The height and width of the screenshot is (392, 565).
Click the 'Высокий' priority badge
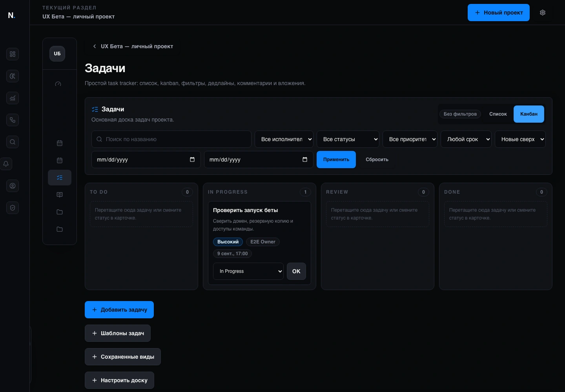point(228,242)
